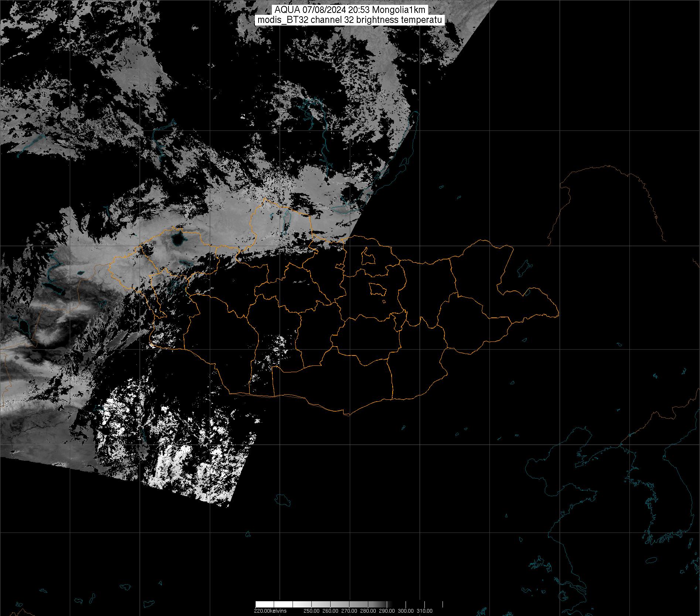The width and height of the screenshot is (700, 616).
Task: Select the 300.00 legend label
Action: click(x=406, y=611)
